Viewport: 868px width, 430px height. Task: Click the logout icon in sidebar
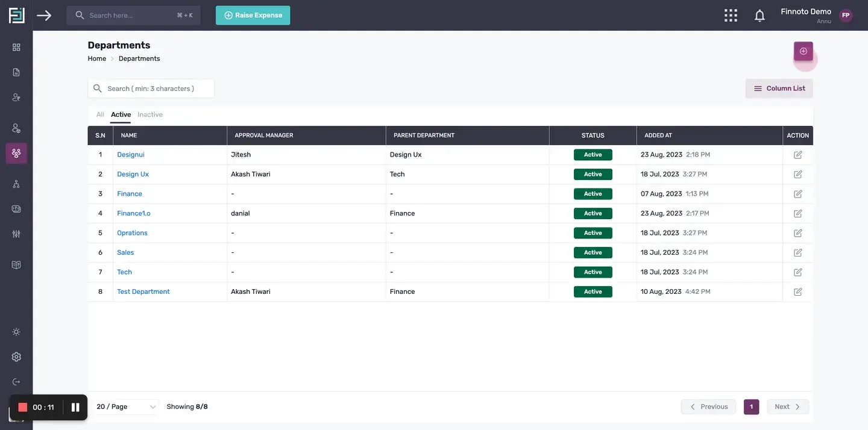point(16,382)
